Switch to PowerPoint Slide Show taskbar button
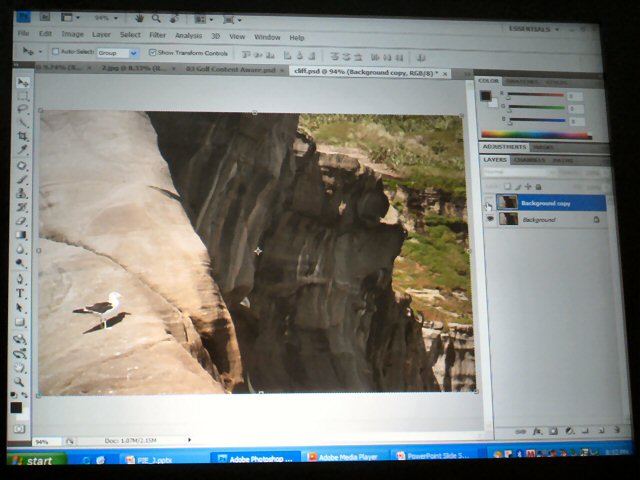The width and height of the screenshot is (640, 480). point(434,456)
